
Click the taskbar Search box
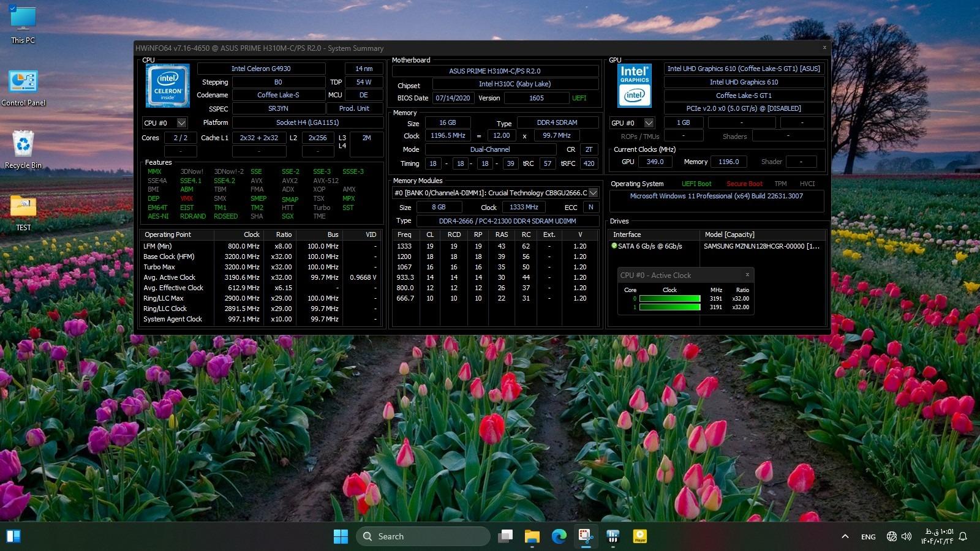(x=423, y=536)
